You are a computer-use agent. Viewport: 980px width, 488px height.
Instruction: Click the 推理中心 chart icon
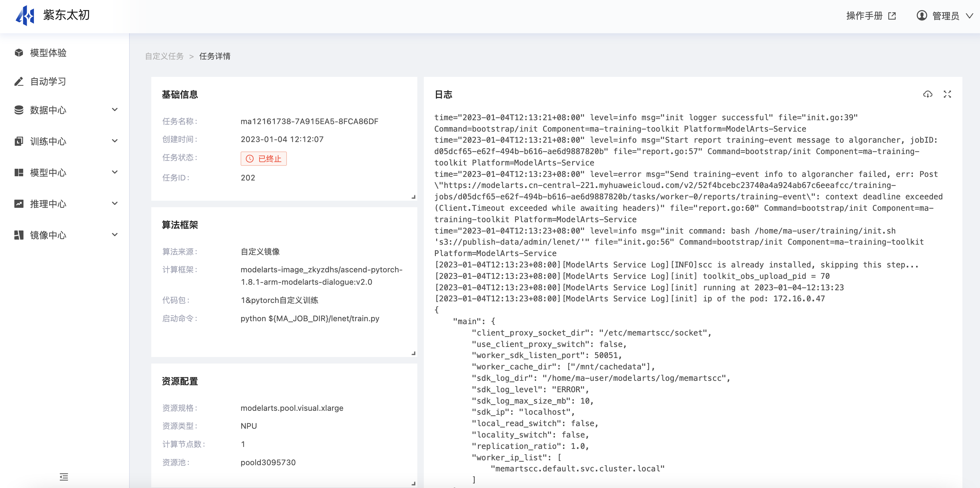click(x=19, y=204)
